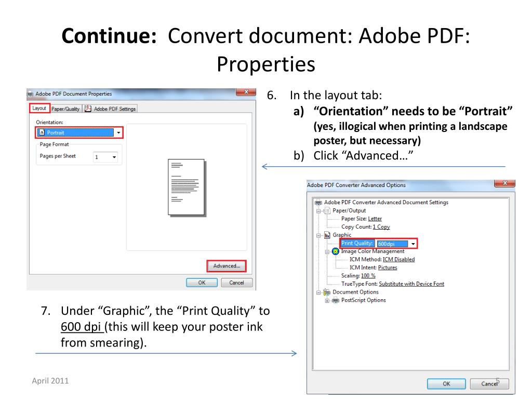This screenshot has width=532, height=399.
Task: Click Cancel in Advanced Options dialog
Action: 489,384
